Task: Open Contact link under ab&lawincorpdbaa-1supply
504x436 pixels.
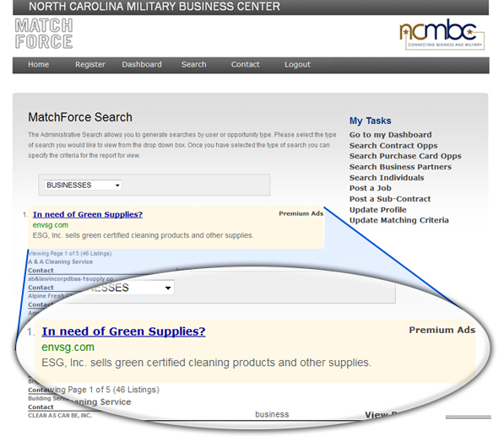Action: pyautogui.click(x=41, y=288)
